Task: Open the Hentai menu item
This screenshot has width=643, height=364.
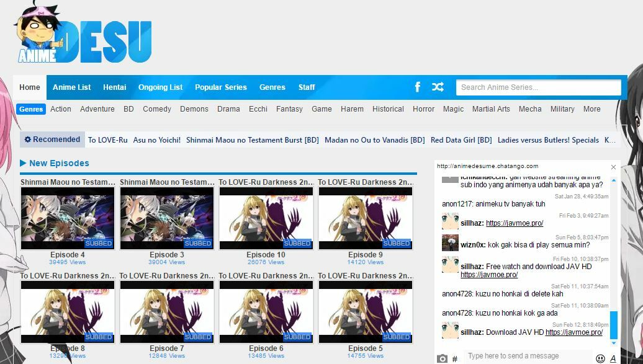Action: (x=115, y=87)
